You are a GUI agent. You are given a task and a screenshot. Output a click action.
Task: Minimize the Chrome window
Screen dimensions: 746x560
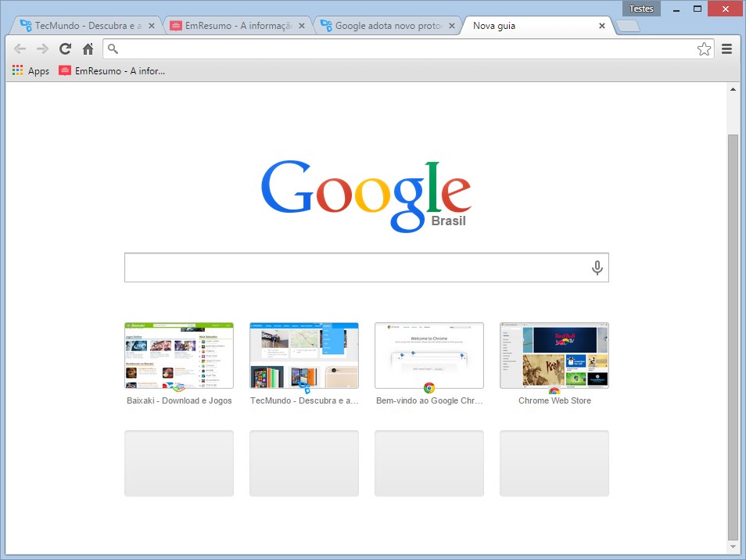(676, 9)
